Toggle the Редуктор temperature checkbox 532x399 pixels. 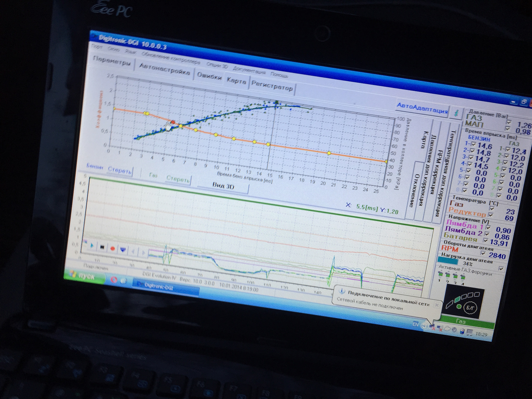tap(490, 215)
